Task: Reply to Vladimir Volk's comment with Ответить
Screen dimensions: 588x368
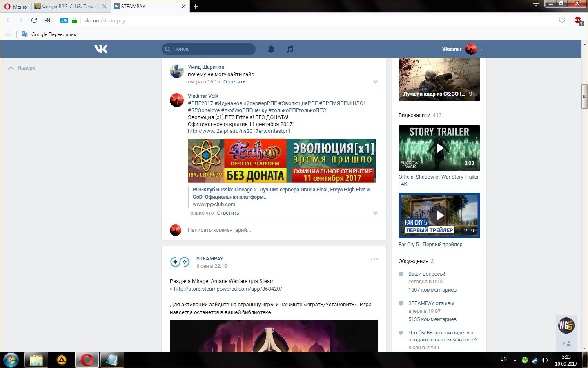Action: click(x=228, y=213)
